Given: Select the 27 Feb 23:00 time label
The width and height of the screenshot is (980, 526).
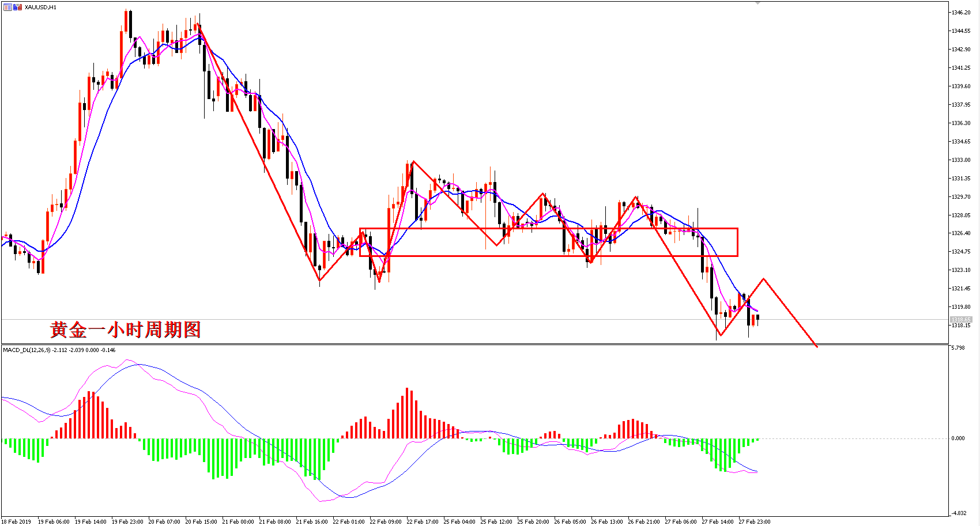Looking at the screenshot, I should [x=755, y=521].
